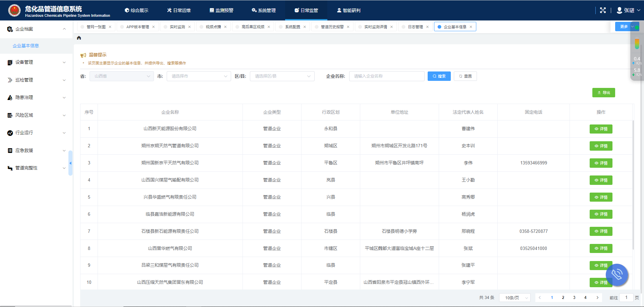This screenshot has height=307, width=644.
Task: Open the 监测预警 top menu
Action: point(221,10)
